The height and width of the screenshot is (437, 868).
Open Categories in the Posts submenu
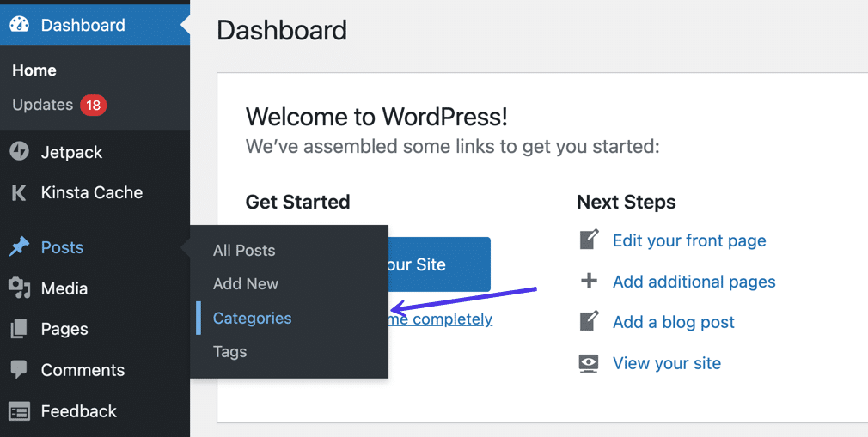[252, 318]
